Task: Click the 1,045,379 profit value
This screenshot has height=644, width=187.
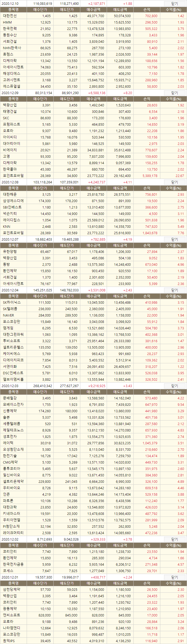Action: tap(150, 443)
